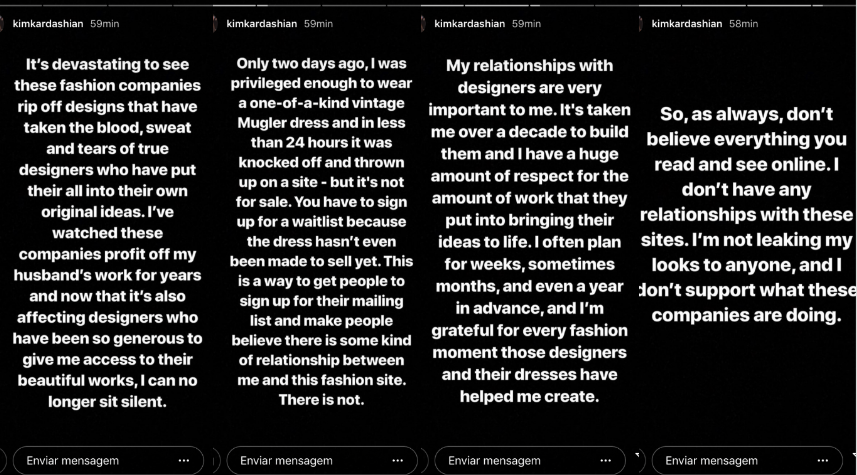
Task: Click kimkardashian username above "My relationships" text
Action: coord(469,24)
